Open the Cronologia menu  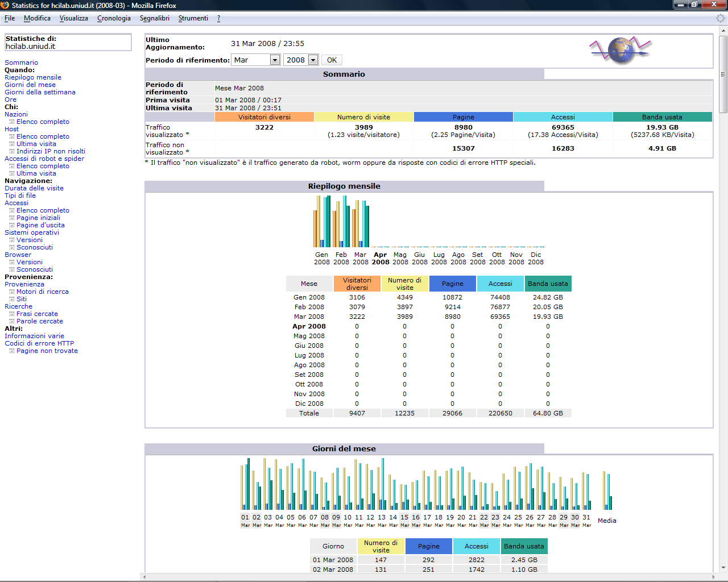click(x=114, y=18)
